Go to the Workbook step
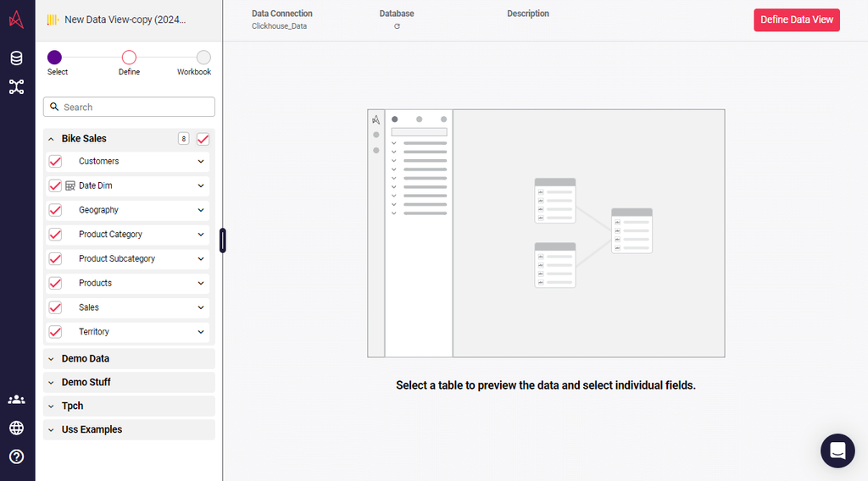This screenshot has width=868, height=481. click(203, 58)
